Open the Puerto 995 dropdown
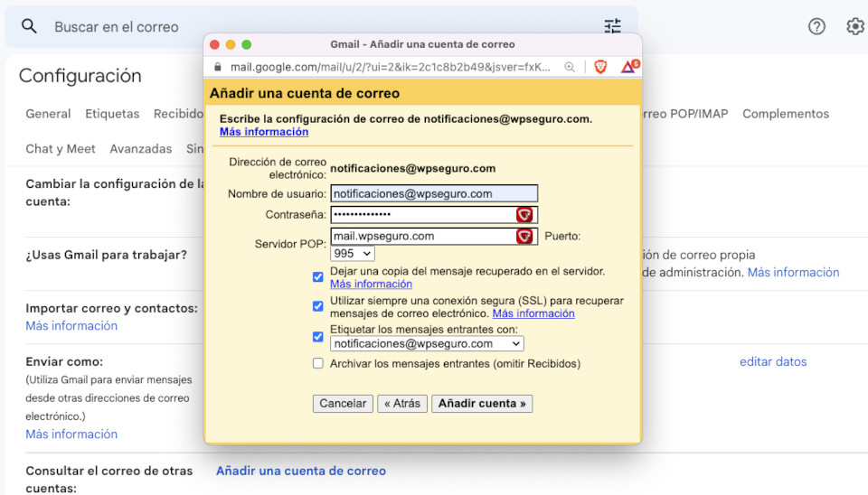 point(352,253)
